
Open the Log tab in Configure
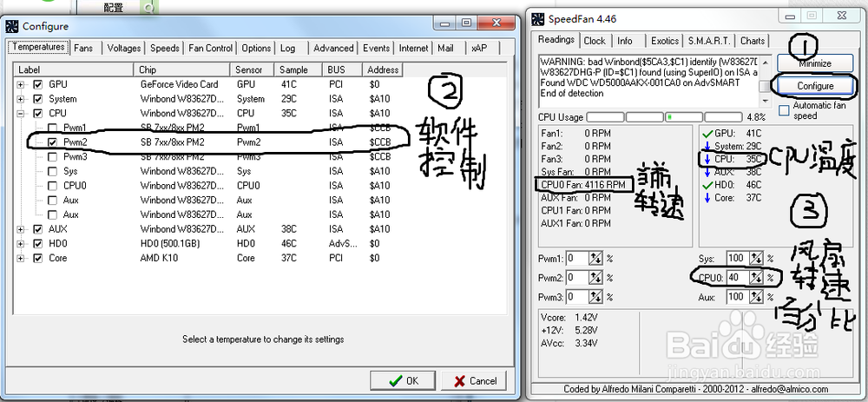288,48
